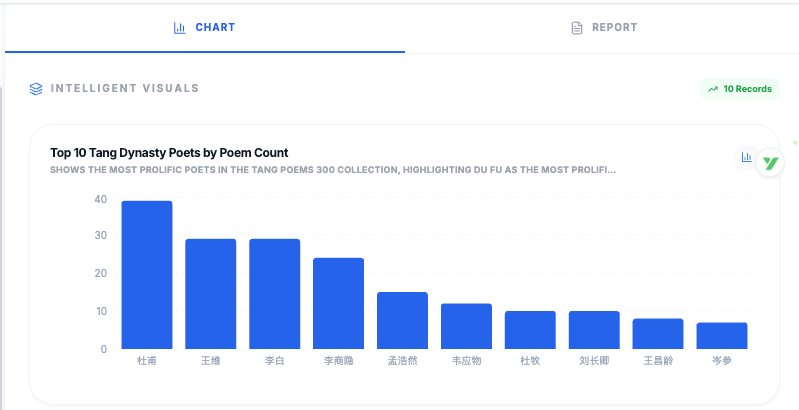
Task: Open the Report tab
Action: [604, 27]
